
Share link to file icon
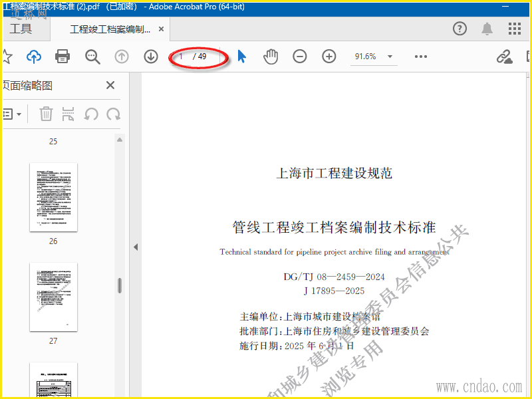[504, 57]
